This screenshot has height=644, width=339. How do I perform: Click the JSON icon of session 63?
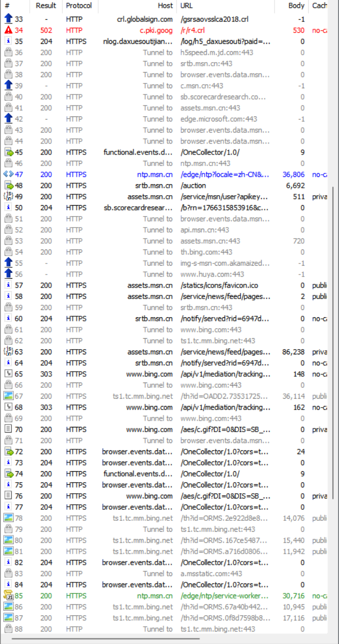[8, 352]
